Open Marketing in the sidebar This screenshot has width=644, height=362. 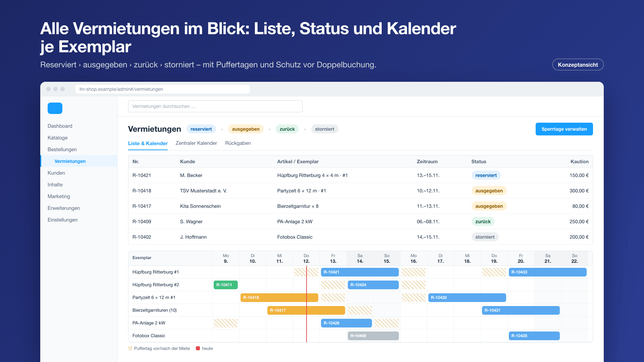point(59,196)
